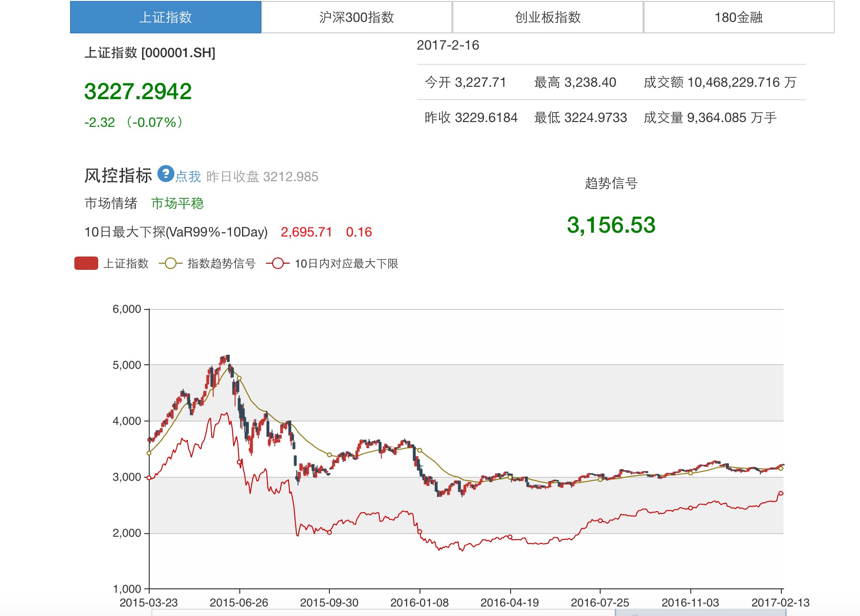Click the olive 指数趋势信号 legend marker

171,264
